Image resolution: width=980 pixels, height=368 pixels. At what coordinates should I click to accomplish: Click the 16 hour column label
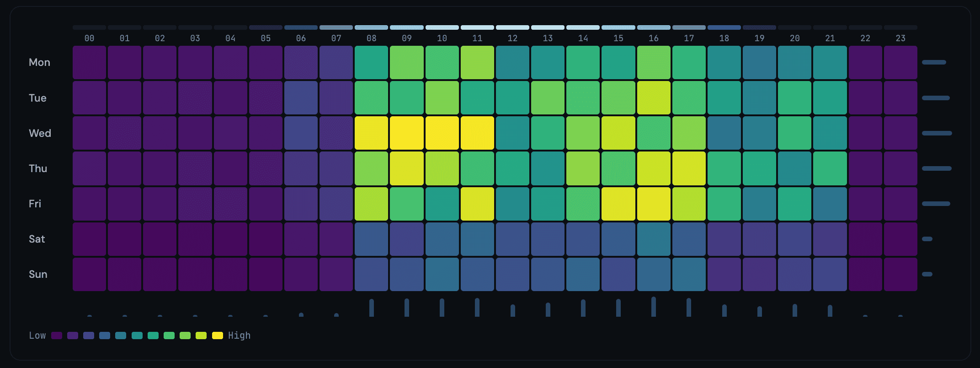[654, 38]
